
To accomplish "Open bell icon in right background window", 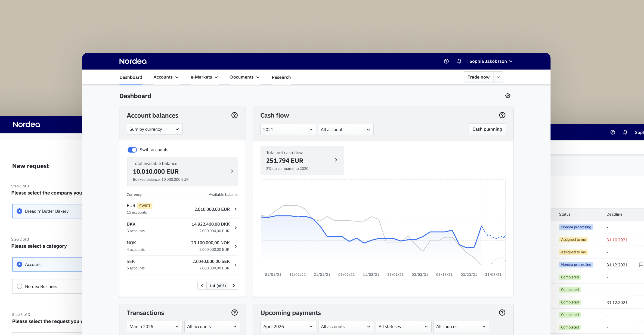I will (x=625, y=132).
